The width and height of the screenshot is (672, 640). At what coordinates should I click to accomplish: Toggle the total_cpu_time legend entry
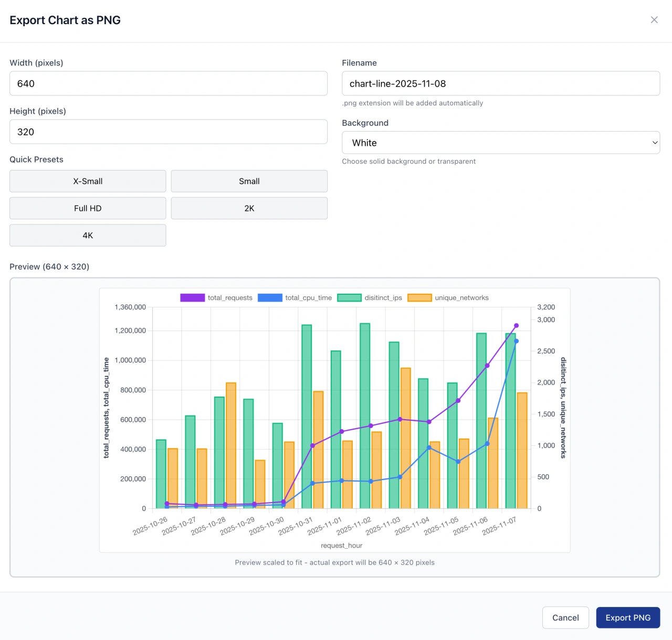(308, 297)
